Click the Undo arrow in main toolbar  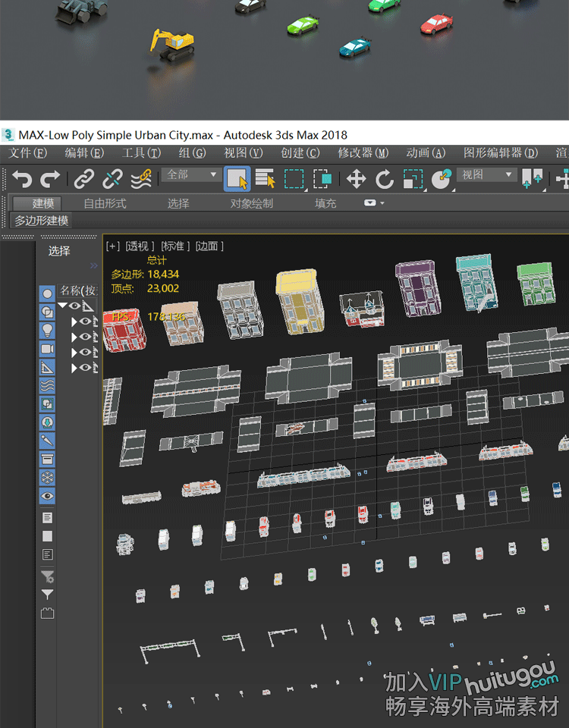point(22,179)
